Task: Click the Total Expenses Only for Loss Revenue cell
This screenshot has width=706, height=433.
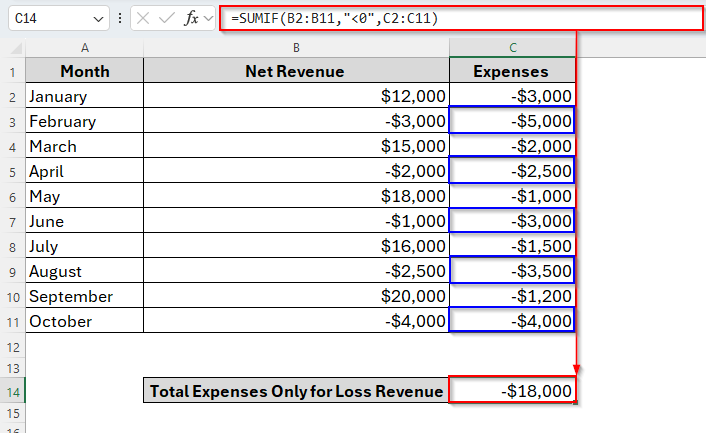Action: (296, 392)
